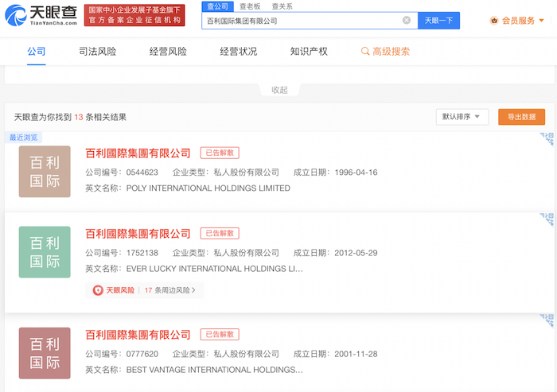Click the text POLY INTERNATIONAL HOLDINGS LIMITED
This screenshot has width=557, height=392.
[208, 188]
